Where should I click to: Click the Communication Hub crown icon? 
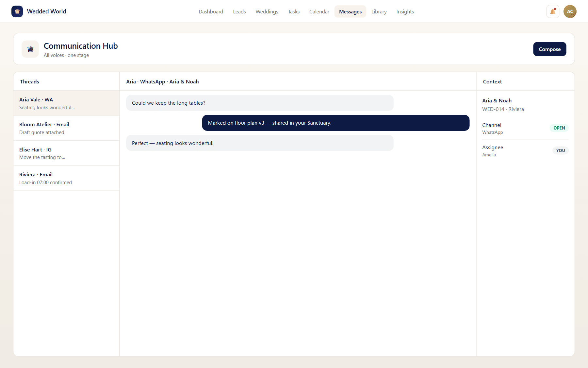pos(30,49)
